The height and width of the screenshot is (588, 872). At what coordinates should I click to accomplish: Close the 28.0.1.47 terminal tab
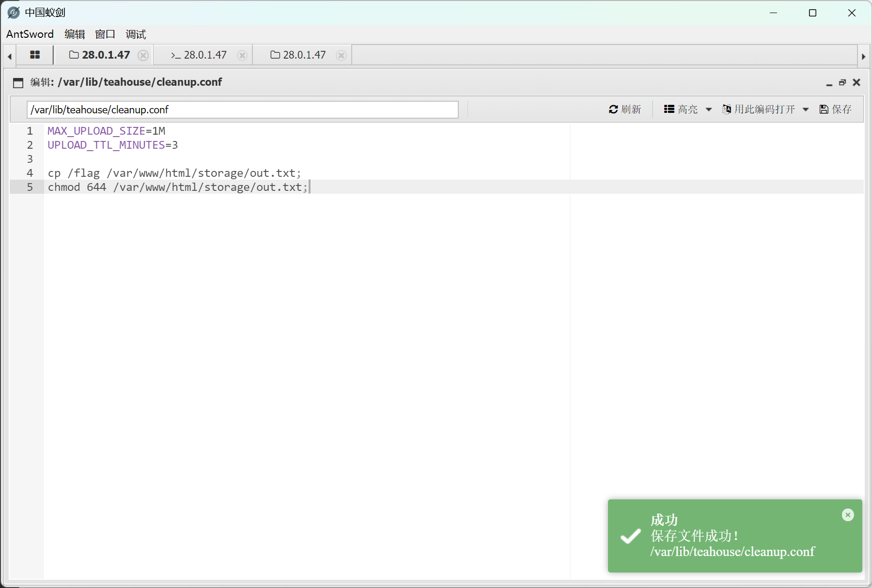(242, 55)
